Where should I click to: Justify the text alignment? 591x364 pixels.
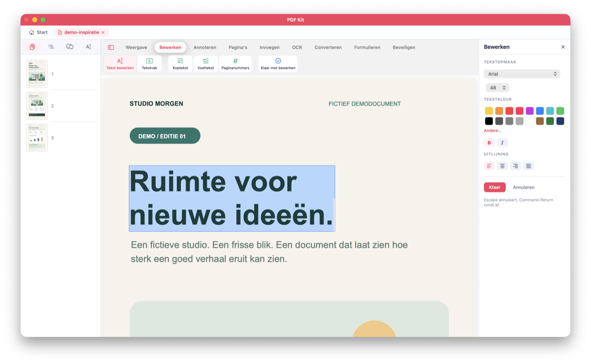528,166
